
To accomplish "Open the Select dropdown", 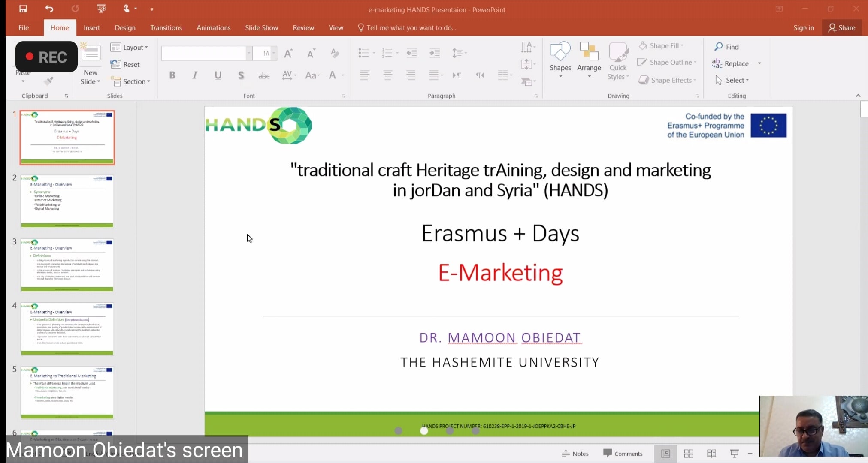I will pos(732,80).
